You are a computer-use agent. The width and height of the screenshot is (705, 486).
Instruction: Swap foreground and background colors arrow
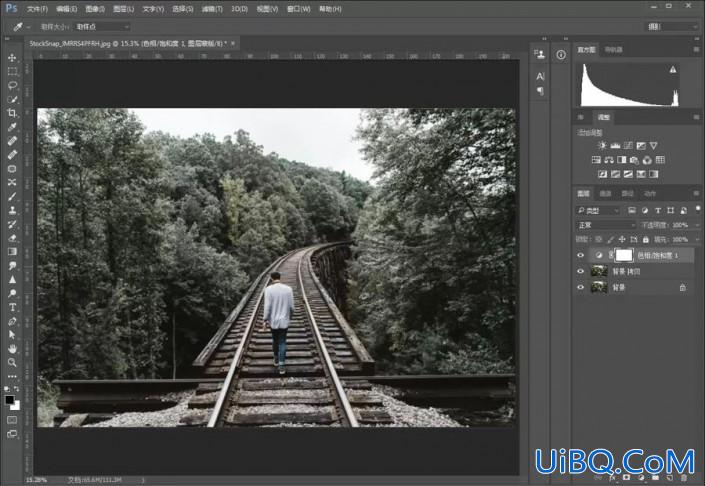pos(17,389)
